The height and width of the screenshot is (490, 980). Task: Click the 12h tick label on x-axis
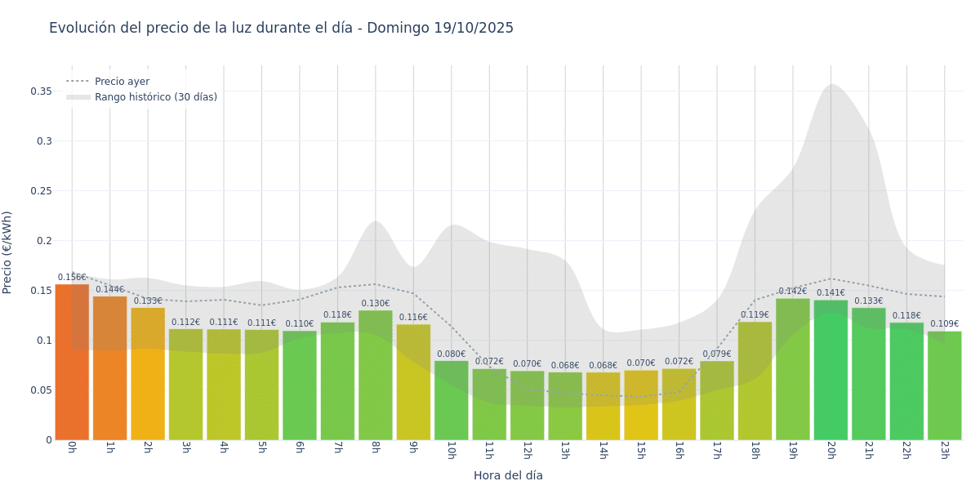pos(527,452)
